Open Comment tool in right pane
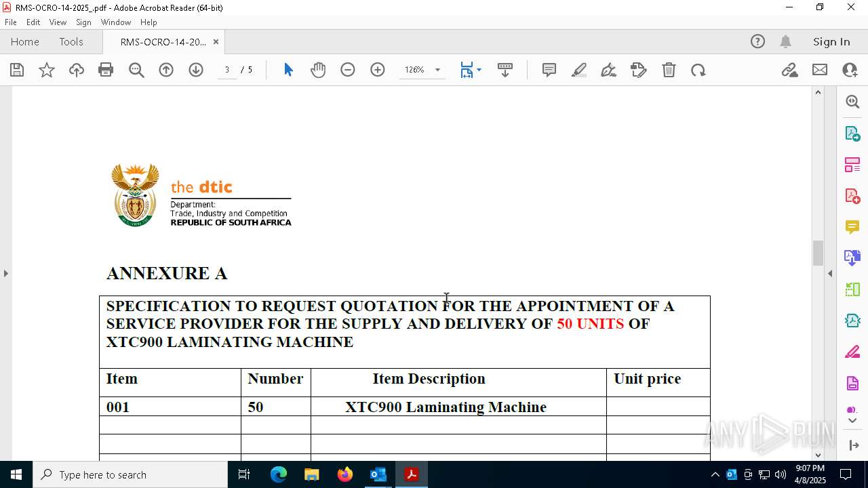The height and width of the screenshot is (488, 868). point(852,226)
